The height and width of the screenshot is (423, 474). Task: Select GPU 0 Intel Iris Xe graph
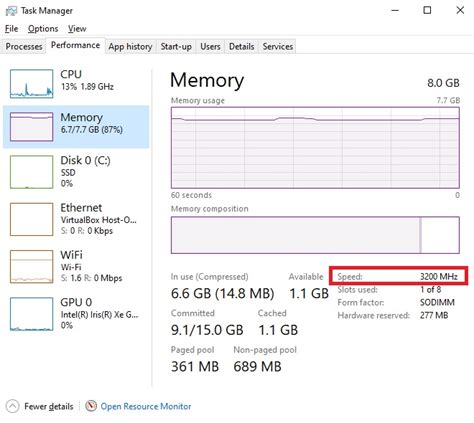31,314
